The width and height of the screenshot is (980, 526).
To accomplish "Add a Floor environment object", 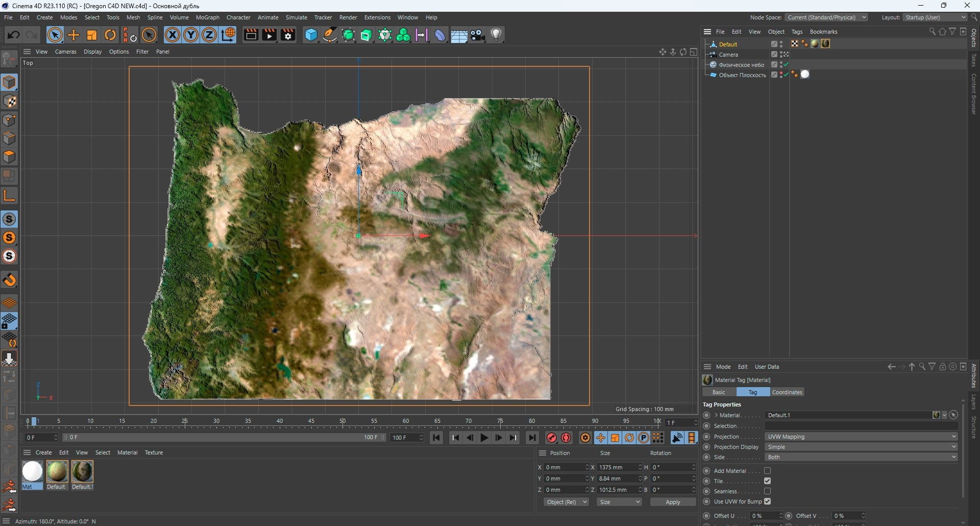I will coord(459,35).
